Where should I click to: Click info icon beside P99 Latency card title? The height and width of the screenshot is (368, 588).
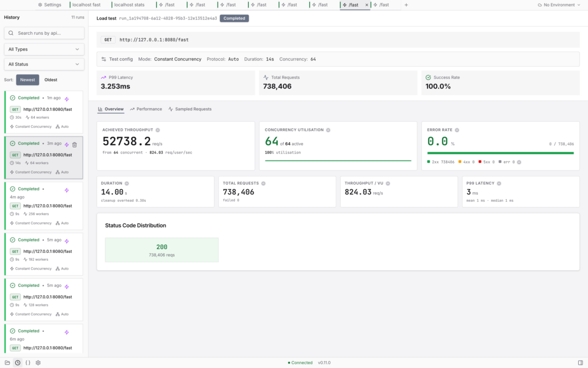(x=499, y=184)
